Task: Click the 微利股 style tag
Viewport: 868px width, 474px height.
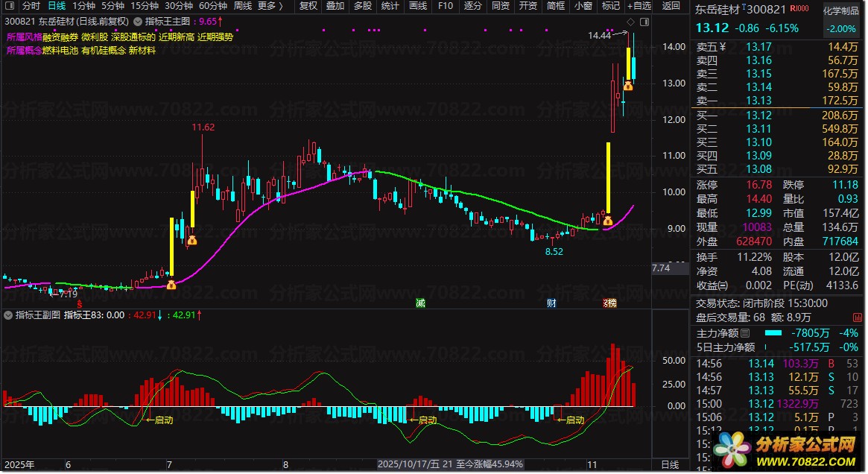Action: click(x=95, y=37)
